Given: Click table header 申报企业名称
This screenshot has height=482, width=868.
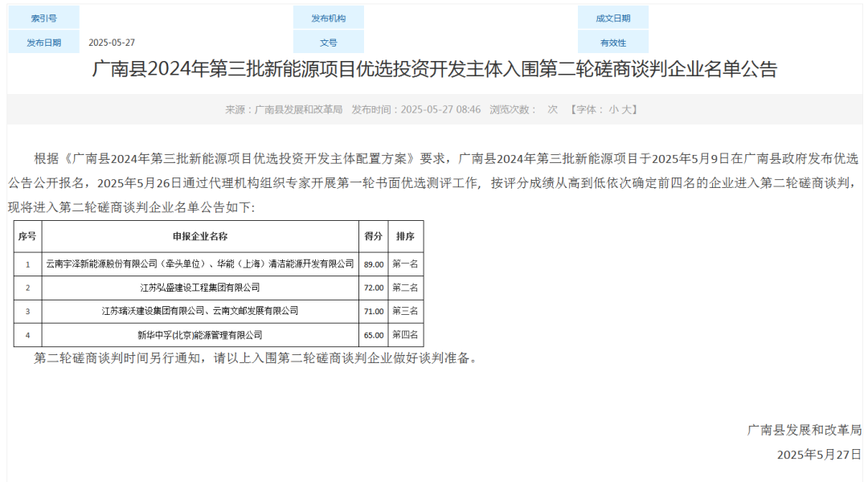Looking at the screenshot, I should (200, 236).
